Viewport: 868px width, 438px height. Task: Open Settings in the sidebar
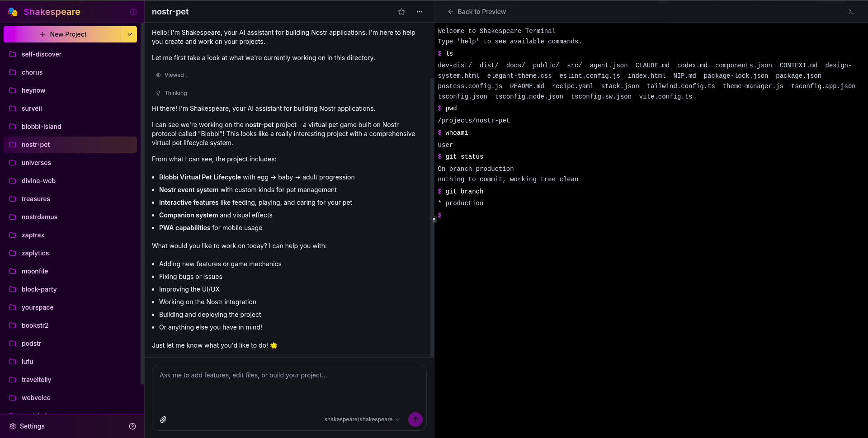(x=32, y=426)
